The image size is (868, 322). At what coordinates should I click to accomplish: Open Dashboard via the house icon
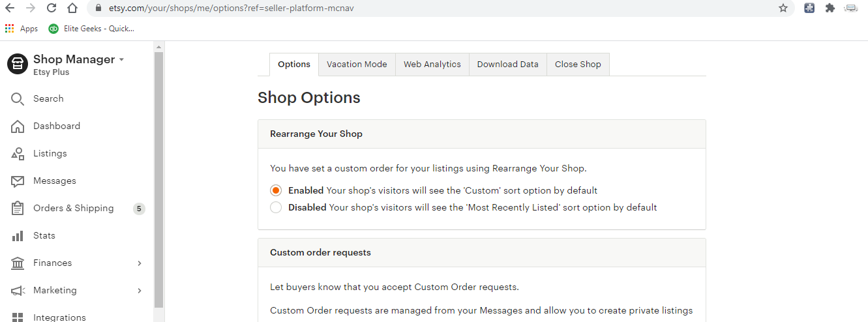pyautogui.click(x=18, y=126)
